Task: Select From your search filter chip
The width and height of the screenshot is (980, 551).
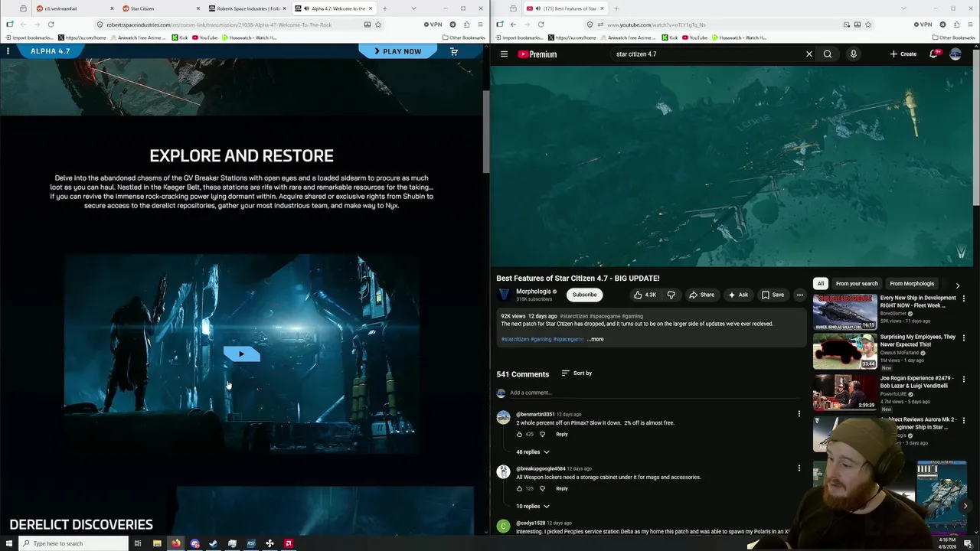Action: pos(857,284)
